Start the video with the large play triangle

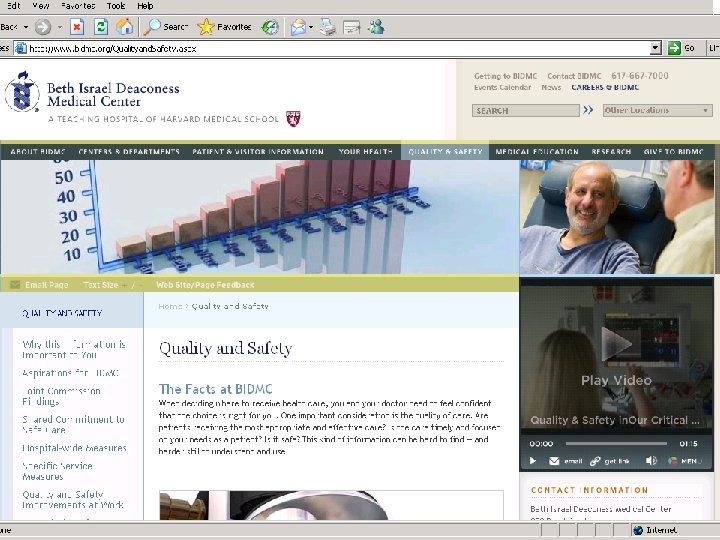click(616, 343)
